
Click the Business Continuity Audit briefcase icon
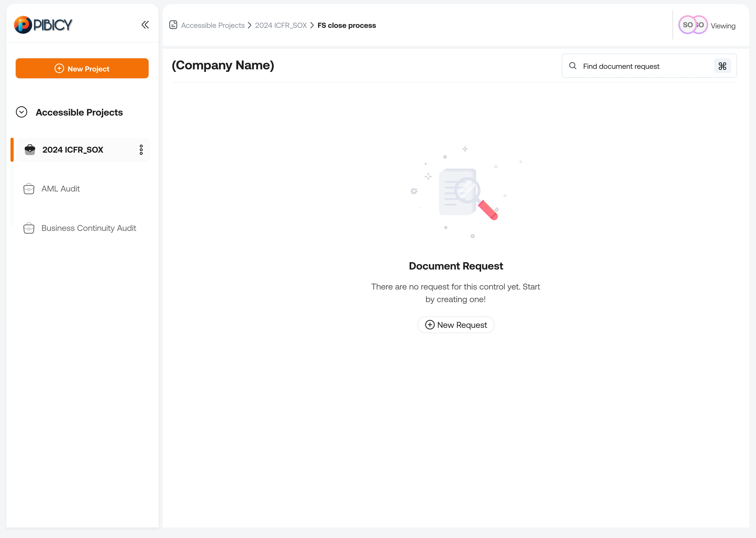point(29,228)
